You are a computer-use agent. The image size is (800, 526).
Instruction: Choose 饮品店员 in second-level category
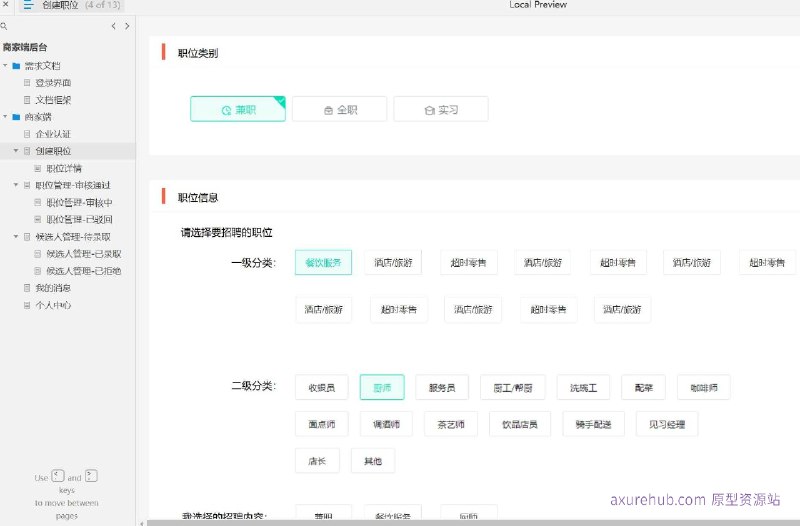[520, 424]
